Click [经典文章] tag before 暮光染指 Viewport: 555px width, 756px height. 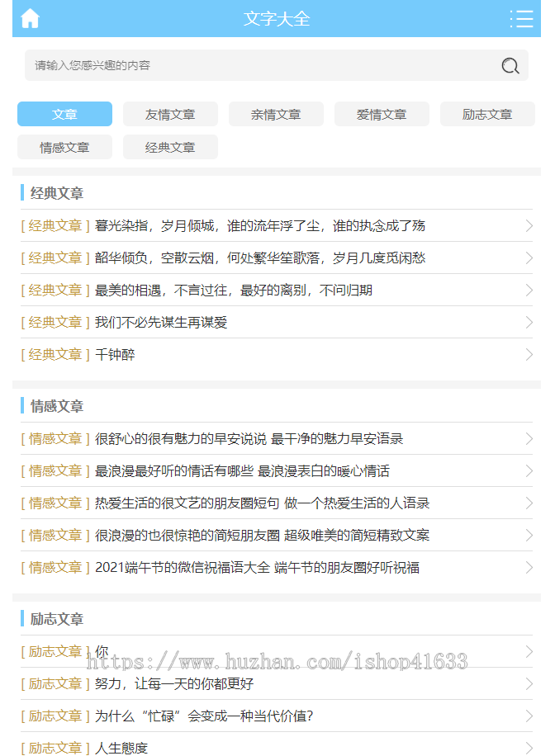pos(55,225)
